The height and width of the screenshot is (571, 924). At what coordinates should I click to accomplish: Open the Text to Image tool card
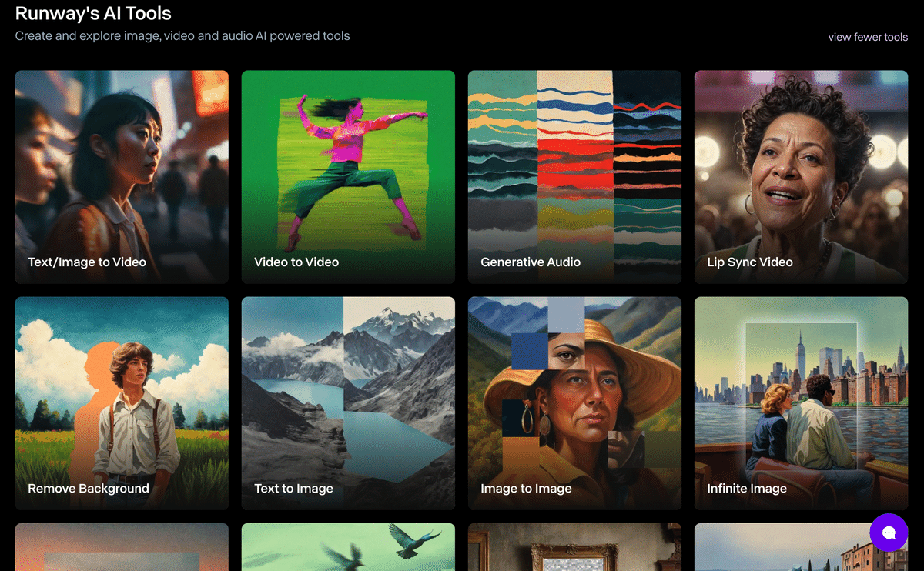pos(348,403)
